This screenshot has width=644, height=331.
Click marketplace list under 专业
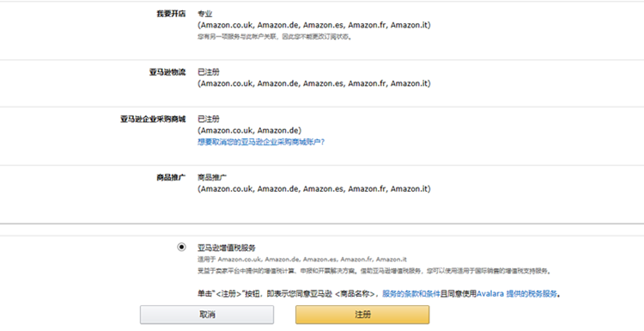coord(314,25)
